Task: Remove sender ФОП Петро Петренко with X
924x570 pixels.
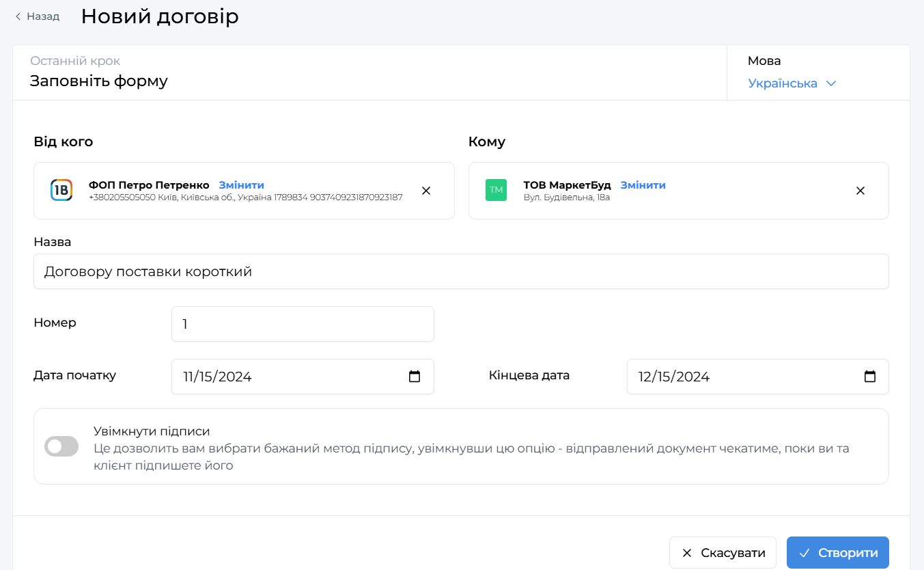Action: [426, 191]
